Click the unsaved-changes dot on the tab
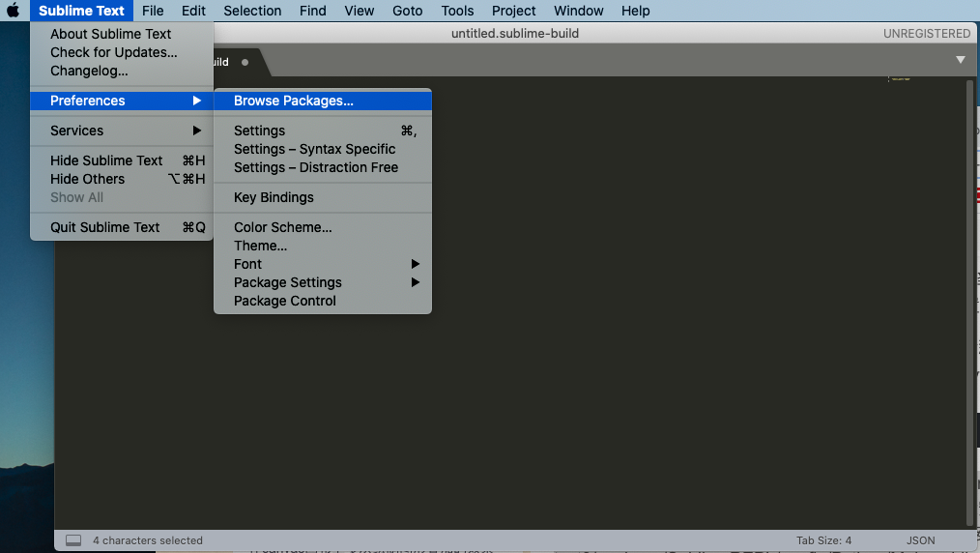Viewport: 980px width, 553px height. pos(245,62)
